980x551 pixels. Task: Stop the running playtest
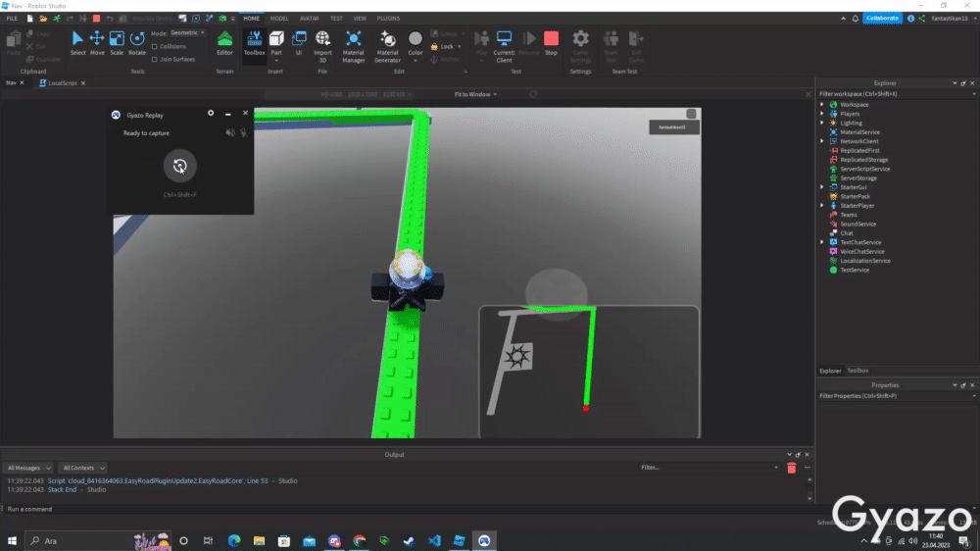pyautogui.click(x=551, y=44)
